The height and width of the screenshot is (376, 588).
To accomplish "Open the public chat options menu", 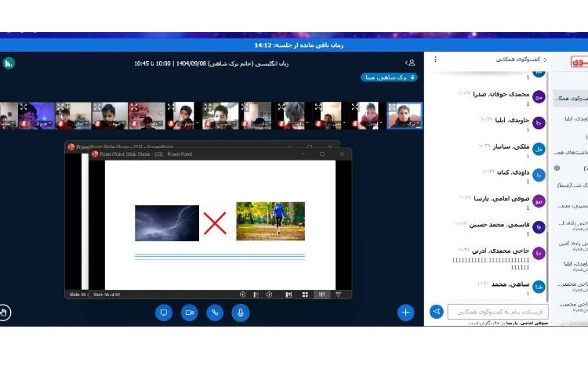I will [436, 60].
